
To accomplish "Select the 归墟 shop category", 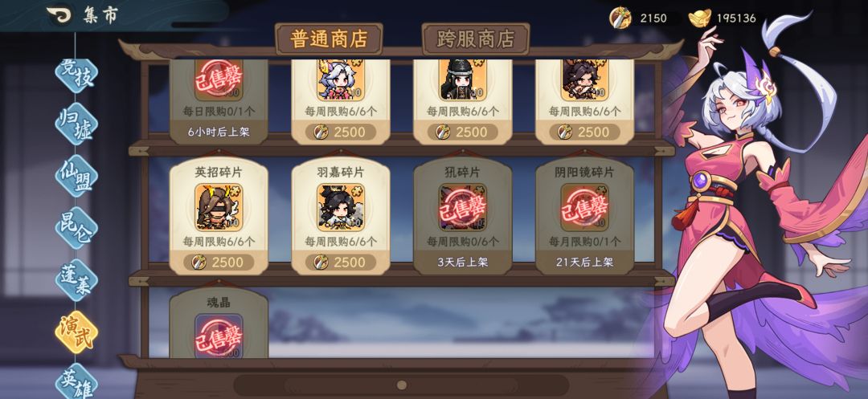I will pos(76,124).
